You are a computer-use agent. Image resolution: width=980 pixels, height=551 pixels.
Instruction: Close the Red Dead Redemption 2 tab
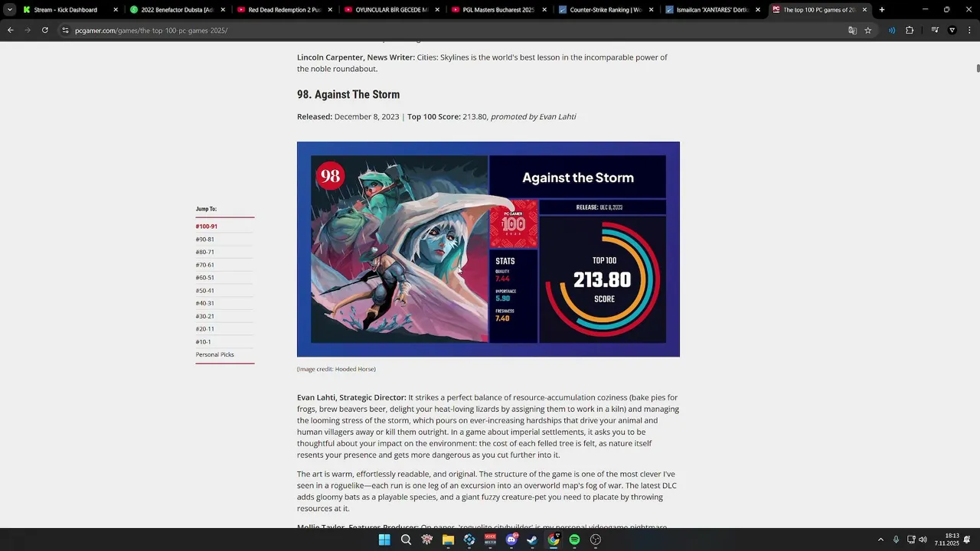click(x=330, y=10)
